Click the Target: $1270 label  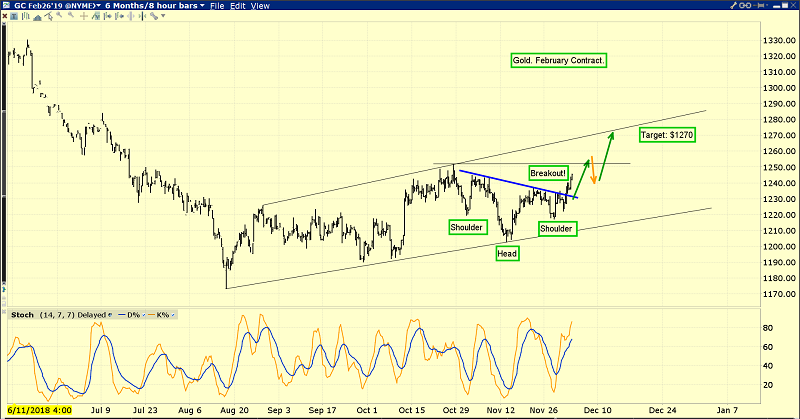(667, 135)
